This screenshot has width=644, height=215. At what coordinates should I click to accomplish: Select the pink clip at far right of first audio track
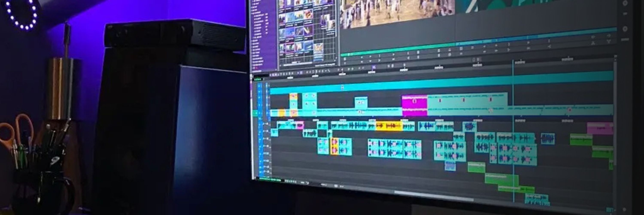coord(600,128)
